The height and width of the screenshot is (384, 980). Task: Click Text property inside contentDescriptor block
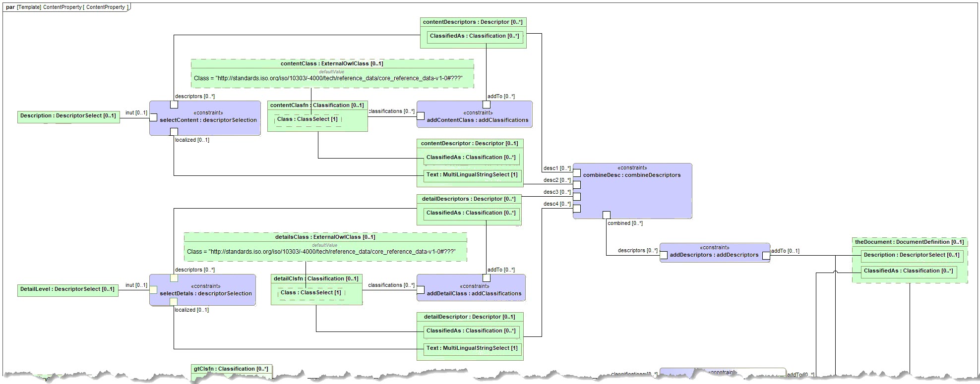tap(472, 175)
